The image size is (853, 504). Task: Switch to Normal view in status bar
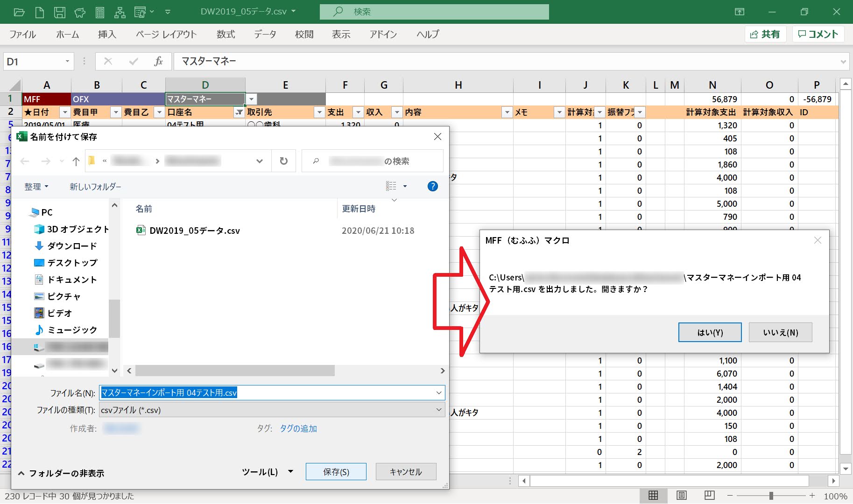pyautogui.click(x=653, y=496)
